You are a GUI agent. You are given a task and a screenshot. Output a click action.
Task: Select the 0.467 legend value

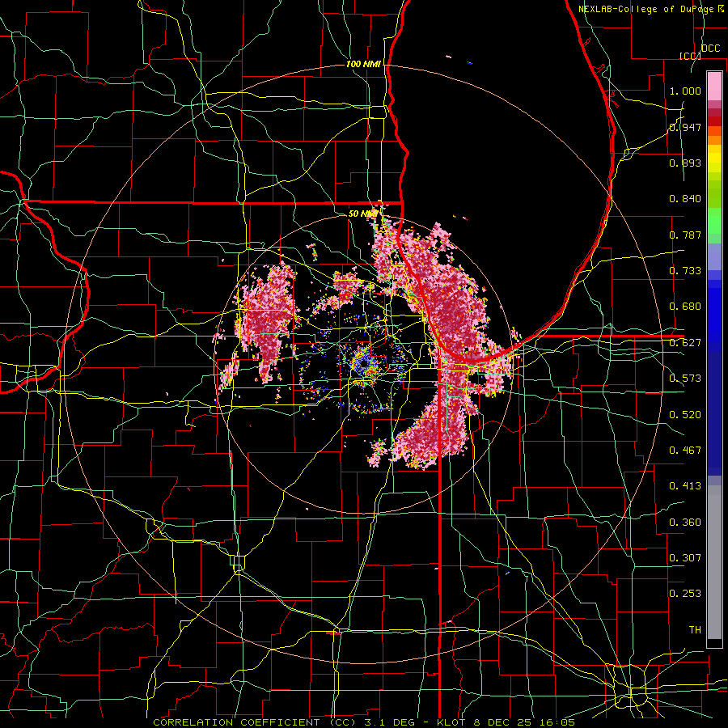685,451
